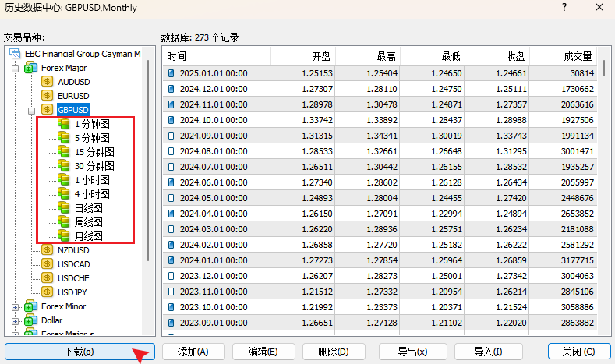Click the data table vertical scrollbar
The image size is (615, 364).
click(603, 195)
